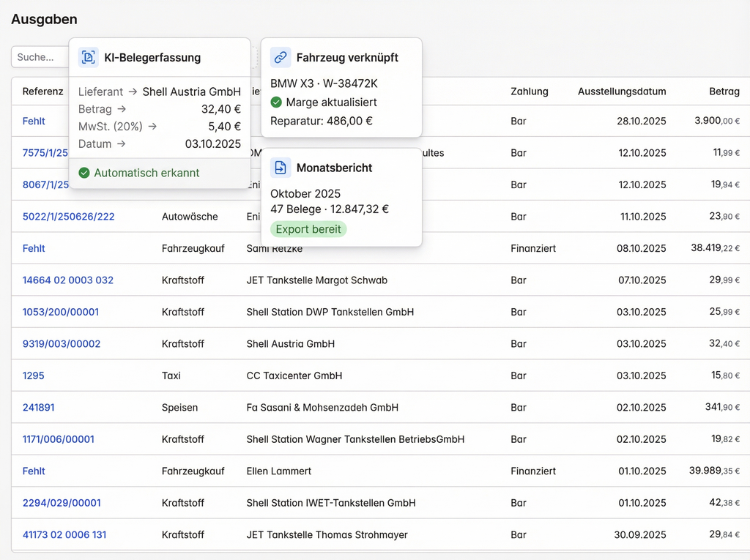
Task: Click the green check beside Automatisch erkannt
Action: [84, 173]
